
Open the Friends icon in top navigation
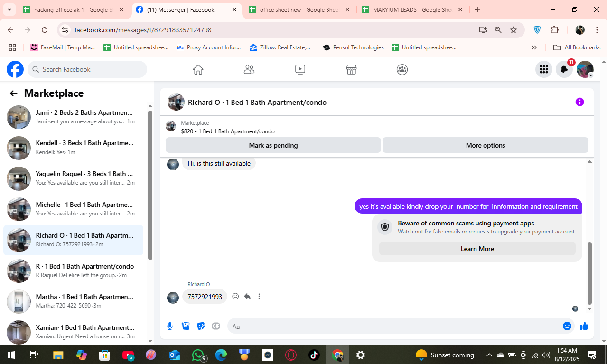(x=249, y=70)
